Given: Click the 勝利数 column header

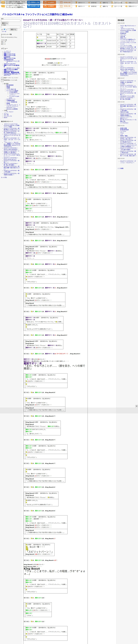Looking at the screenshot, I should (x=72, y=34).
